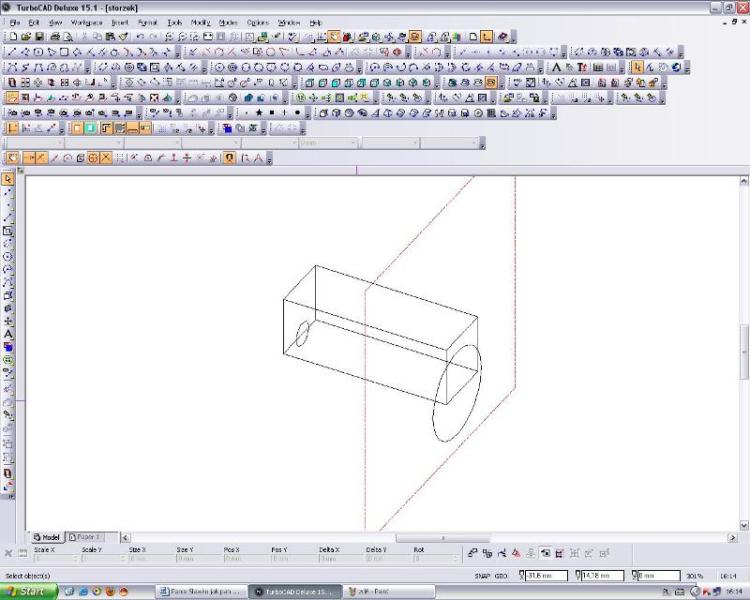
Task: Click the Windows Start button
Action: [28, 592]
